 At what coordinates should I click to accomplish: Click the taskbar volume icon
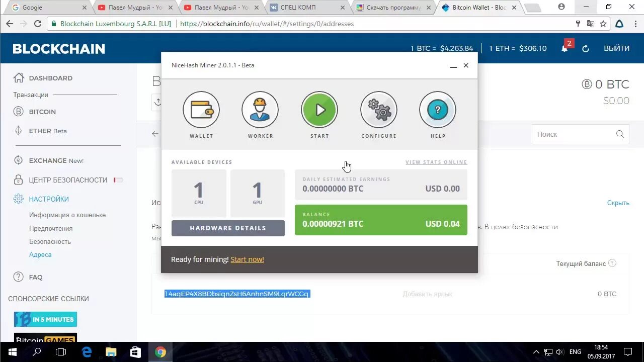[559, 352]
